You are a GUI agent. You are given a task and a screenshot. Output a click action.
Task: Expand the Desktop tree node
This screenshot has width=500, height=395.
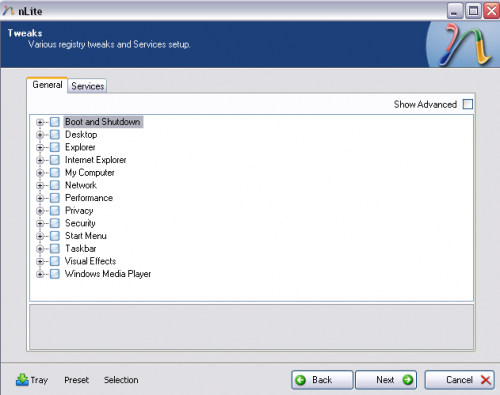click(40, 135)
